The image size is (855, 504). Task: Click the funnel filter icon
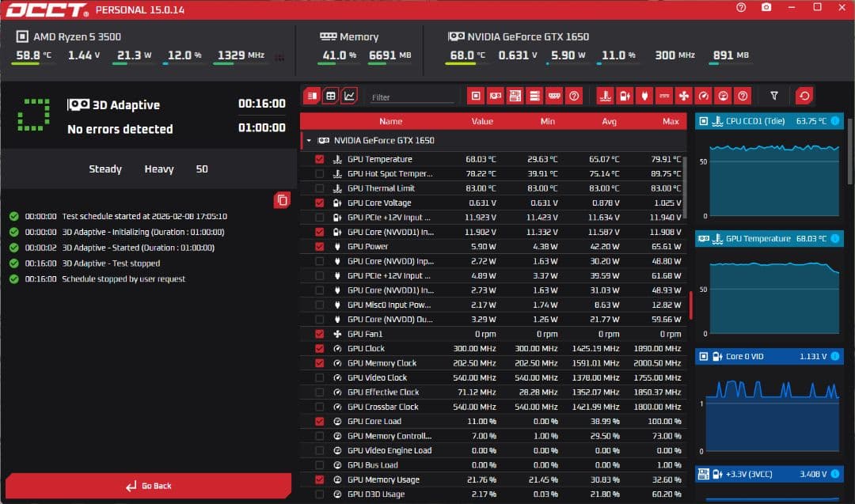774,96
